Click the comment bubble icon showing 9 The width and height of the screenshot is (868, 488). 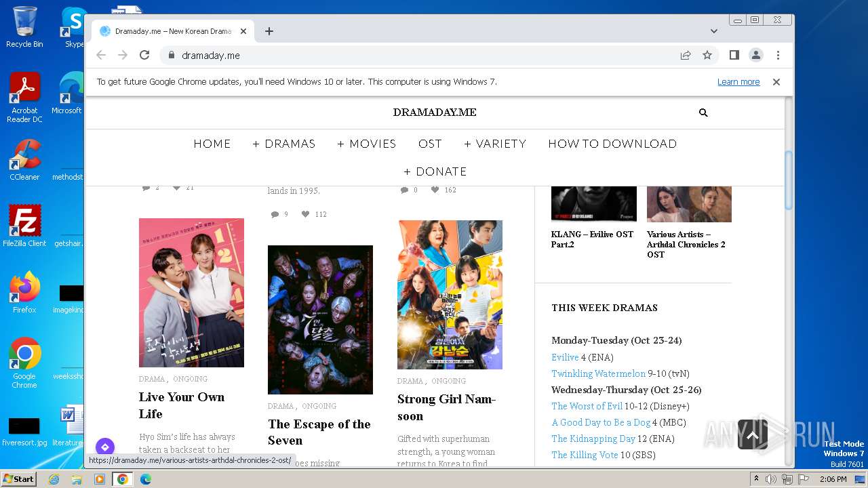275,214
